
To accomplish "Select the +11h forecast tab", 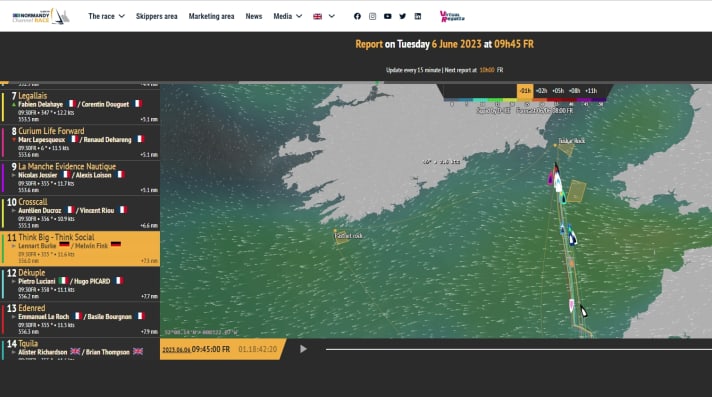I will click(x=591, y=91).
